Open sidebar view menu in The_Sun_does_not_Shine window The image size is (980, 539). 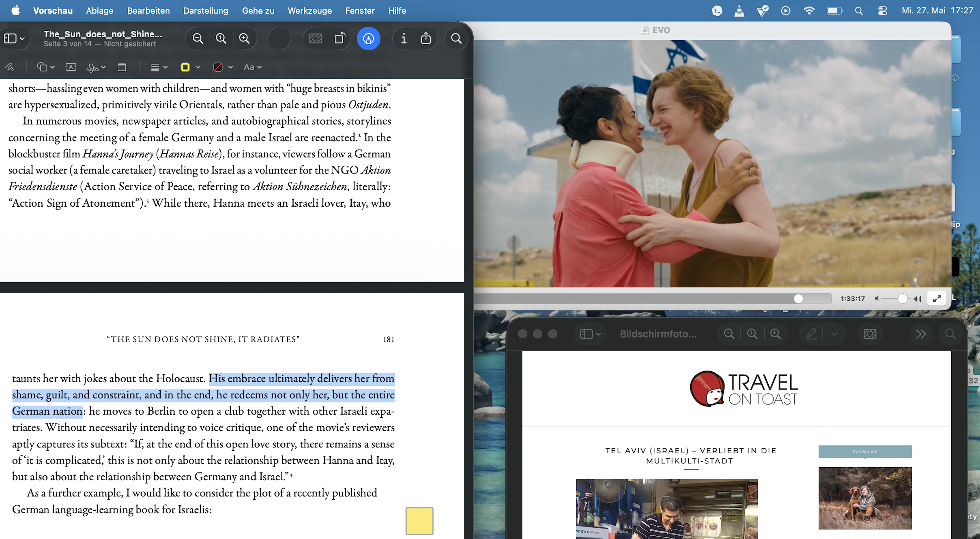pos(14,38)
